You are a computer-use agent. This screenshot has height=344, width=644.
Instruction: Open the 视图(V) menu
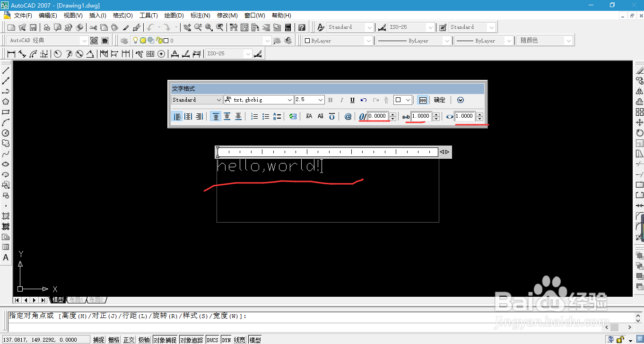(x=73, y=16)
